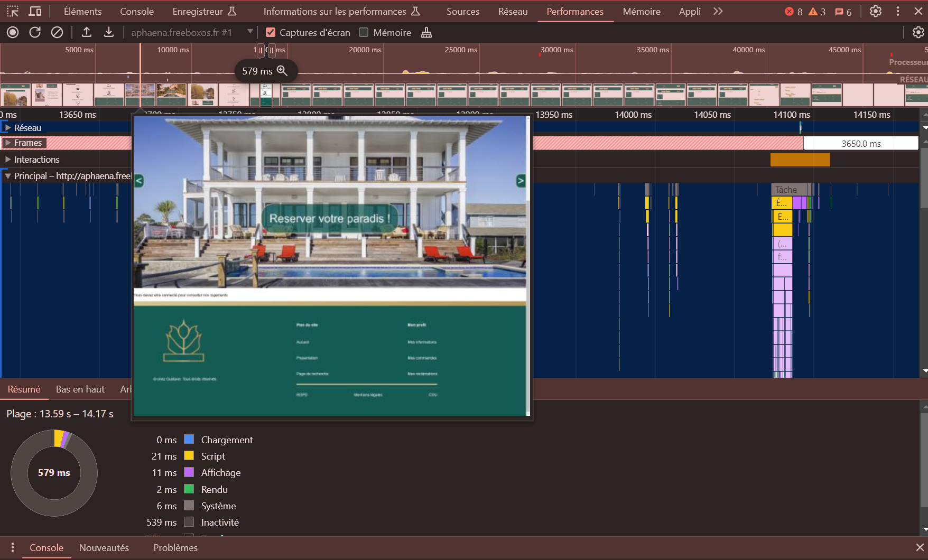Click the download profile icon
The height and width of the screenshot is (560, 928).
pos(109,33)
